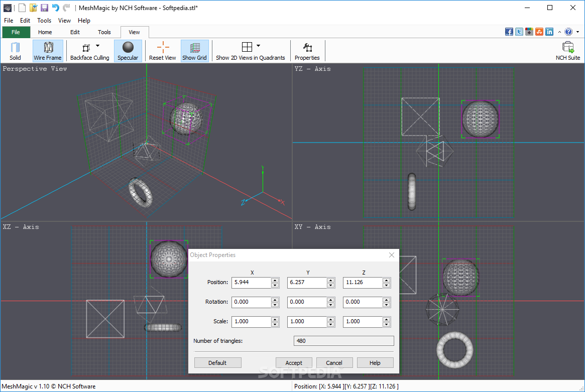Click the MeshMagic app icon in title bar
Screen dimensions: 585x392
click(8, 8)
